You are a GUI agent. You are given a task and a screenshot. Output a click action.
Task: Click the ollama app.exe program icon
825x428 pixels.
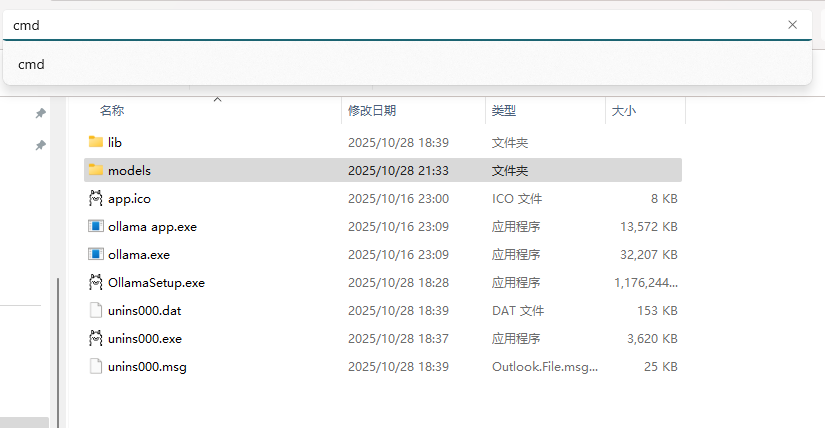pos(96,226)
